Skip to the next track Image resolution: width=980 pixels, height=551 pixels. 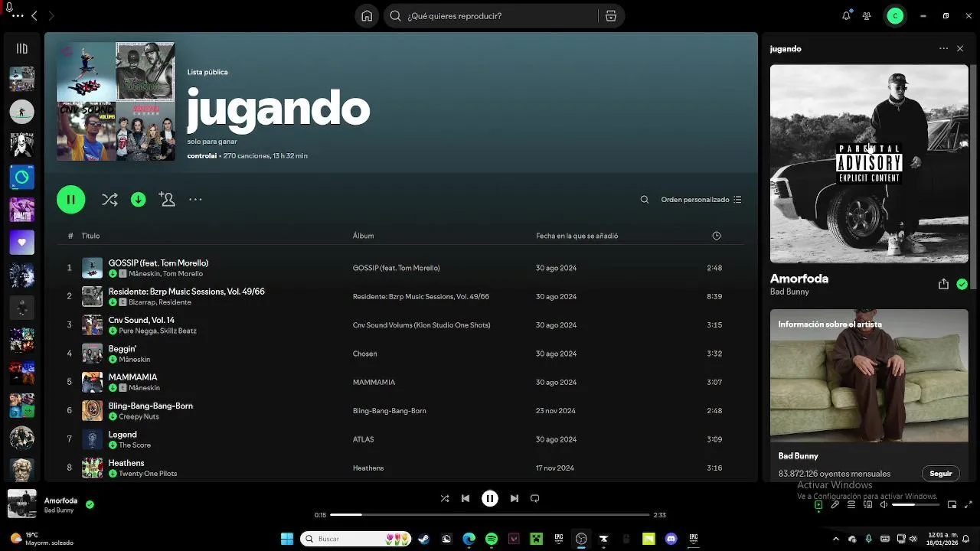(x=514, y=498)
